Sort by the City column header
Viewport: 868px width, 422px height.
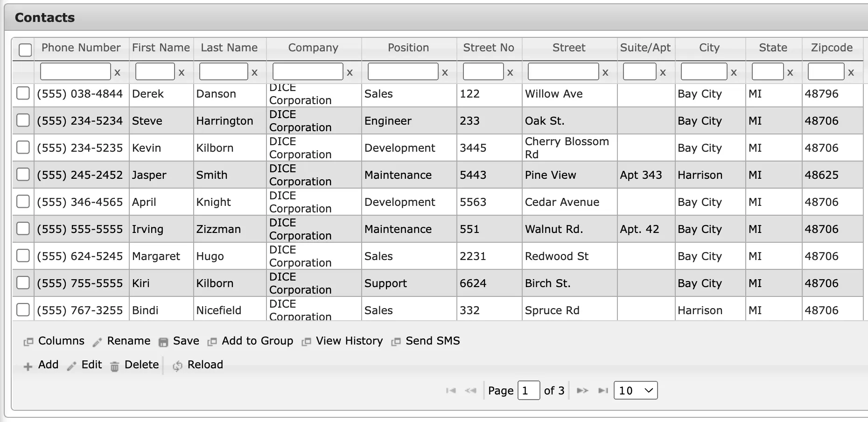709,48
